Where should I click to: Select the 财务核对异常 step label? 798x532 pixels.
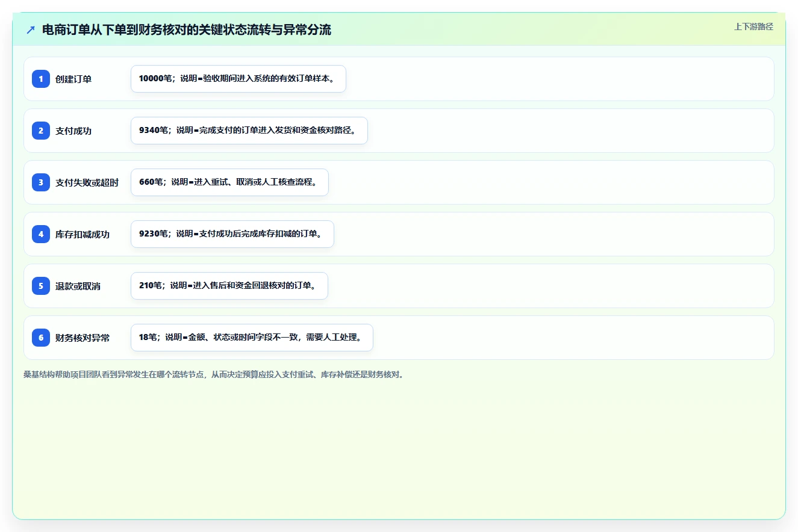coord(83,338)
